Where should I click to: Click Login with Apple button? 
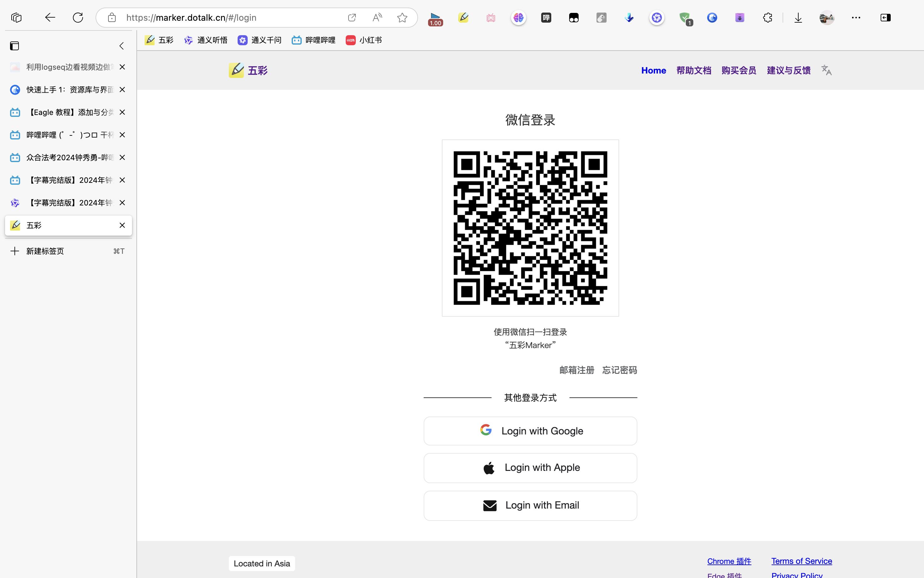(530, 467)
